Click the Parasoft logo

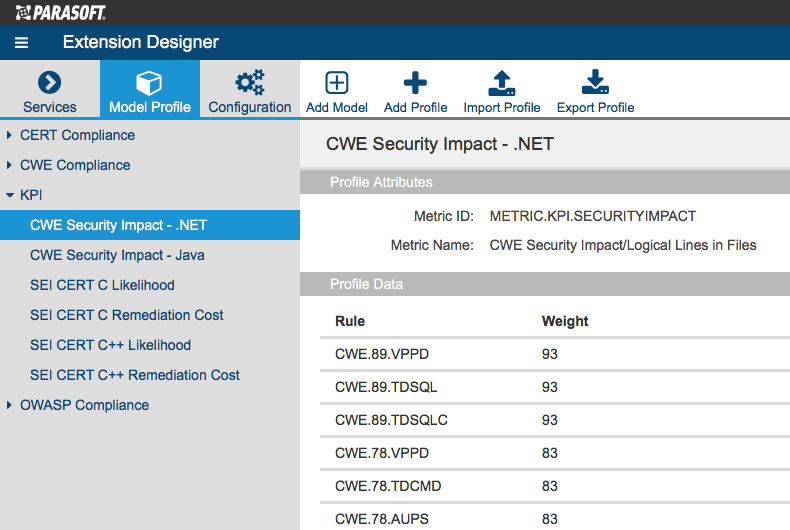(x=60, y=13)
